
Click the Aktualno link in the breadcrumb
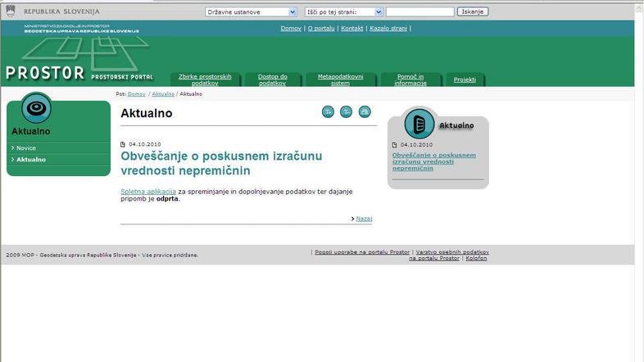point(163,94)
